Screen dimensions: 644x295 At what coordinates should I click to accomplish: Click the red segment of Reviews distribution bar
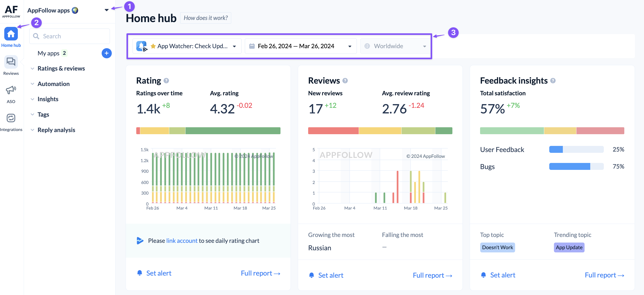click(x=333, y=131)
